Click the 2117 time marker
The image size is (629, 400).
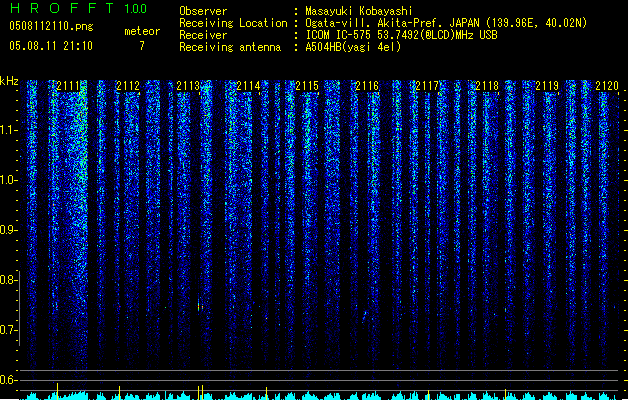(427, 86)
